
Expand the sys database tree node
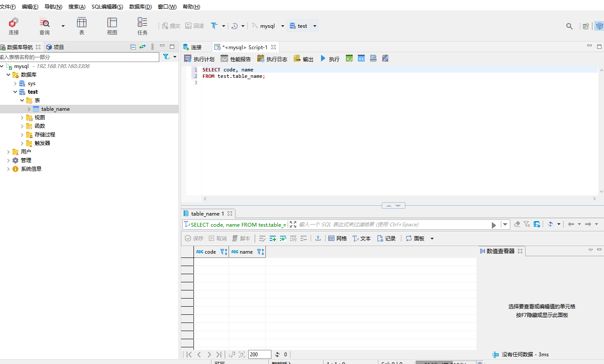click(x=15, y=83)
